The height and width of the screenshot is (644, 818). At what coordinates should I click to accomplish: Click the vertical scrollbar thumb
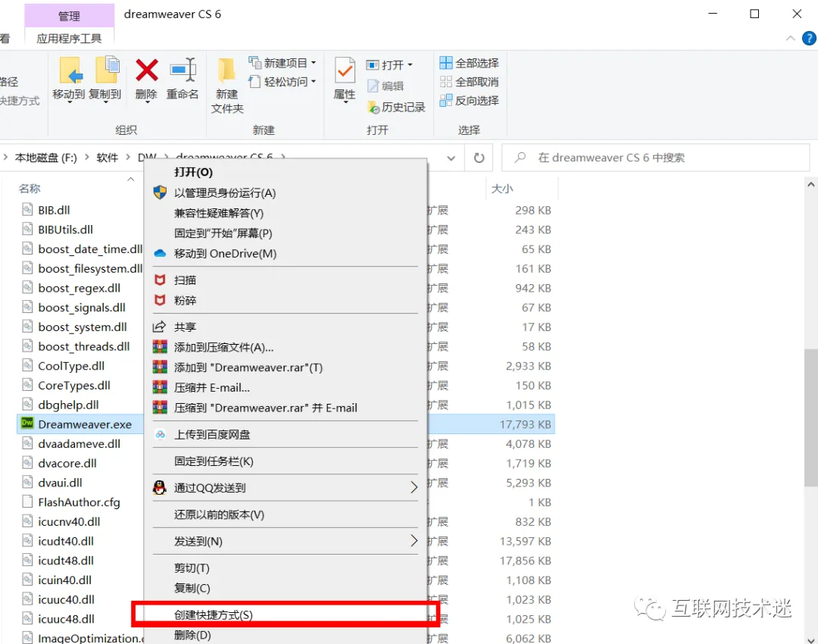pyautogui.click(x=810, y=417)
